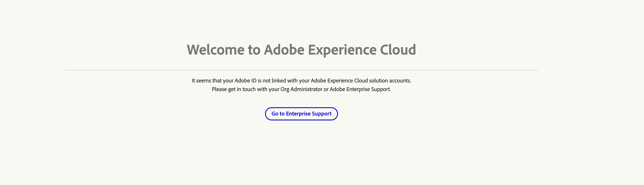This screenshot has width=644, height=185.
Task: Click the sentence starting with It seems
Action: pyautogui.click(x=301, y=81)
